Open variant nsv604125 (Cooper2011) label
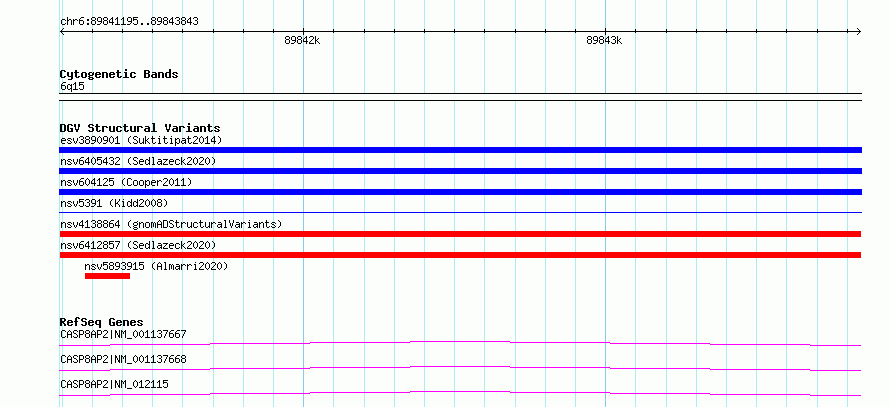The image size is (890, 407). pos(126,182)
